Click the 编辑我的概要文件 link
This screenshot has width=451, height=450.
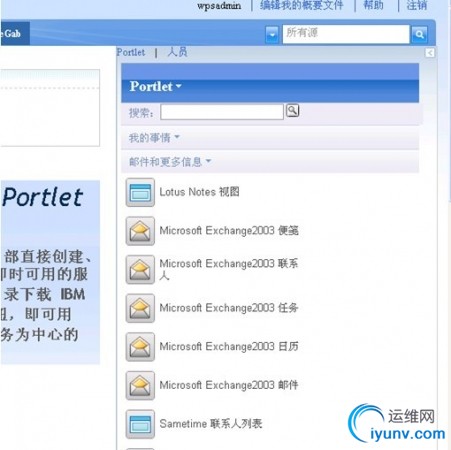(x=302, y=5)
